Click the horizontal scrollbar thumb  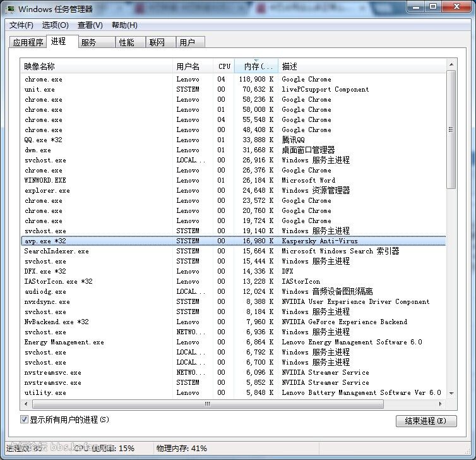click(208, 404)
